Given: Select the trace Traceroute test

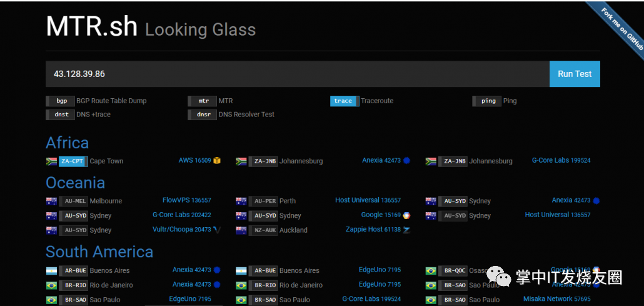Looking at the screenshot, I should [343, 101].
